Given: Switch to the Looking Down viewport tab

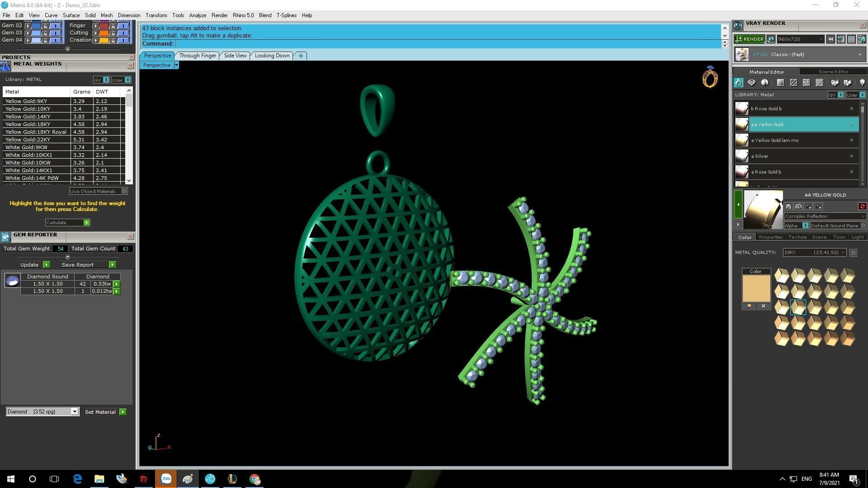Looking at the screenshot, I should click(272, 56).
